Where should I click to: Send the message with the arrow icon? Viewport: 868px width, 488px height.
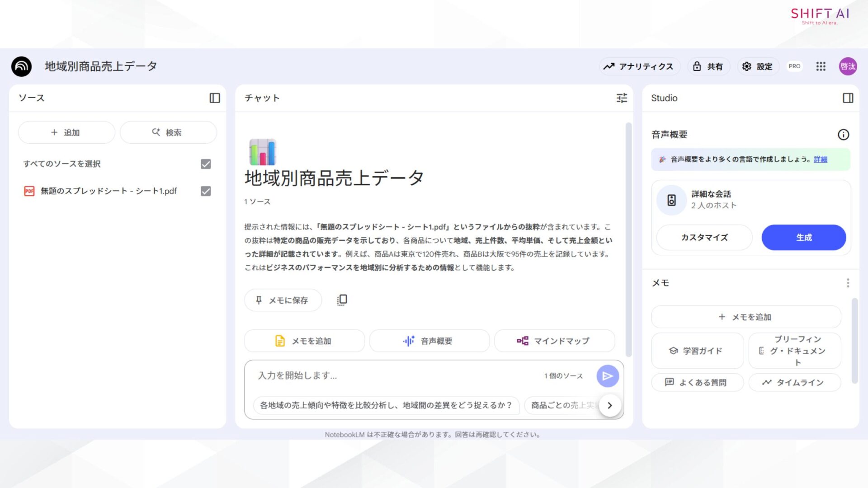tap(607, 375)
